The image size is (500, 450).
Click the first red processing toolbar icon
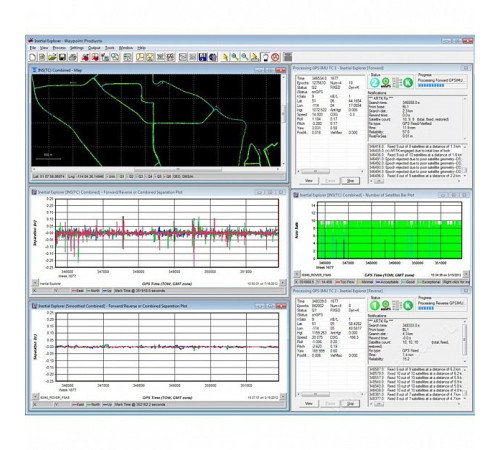pyautogui.click(x=85, y=57)
